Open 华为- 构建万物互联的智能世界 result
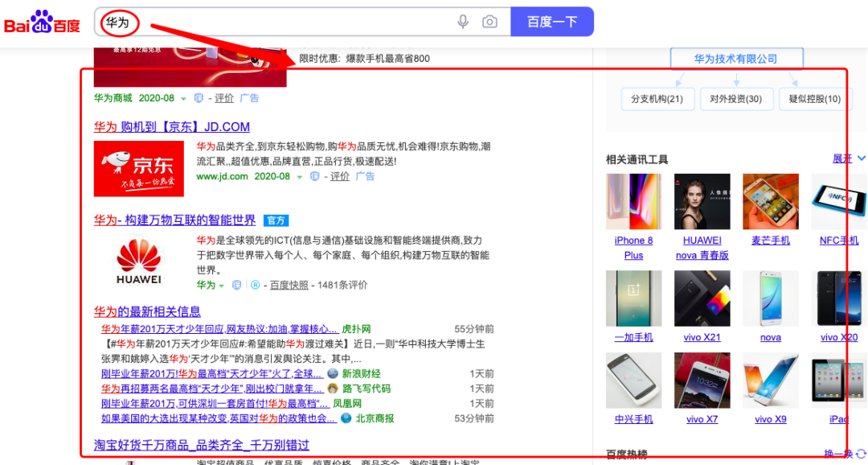868x465 pixels. (174, 220)
